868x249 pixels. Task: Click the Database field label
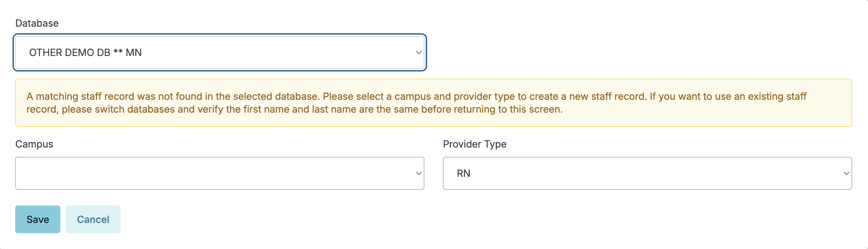tap(37, 23)
